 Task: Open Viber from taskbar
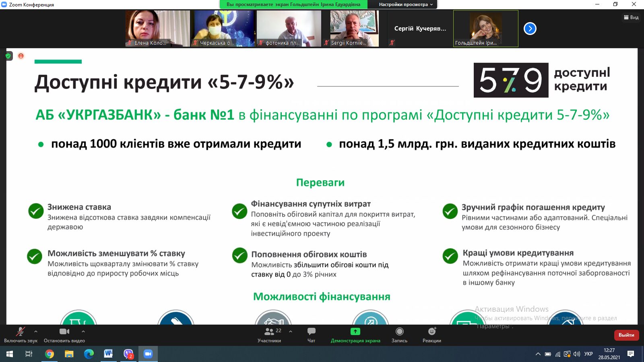click(128, 354)
